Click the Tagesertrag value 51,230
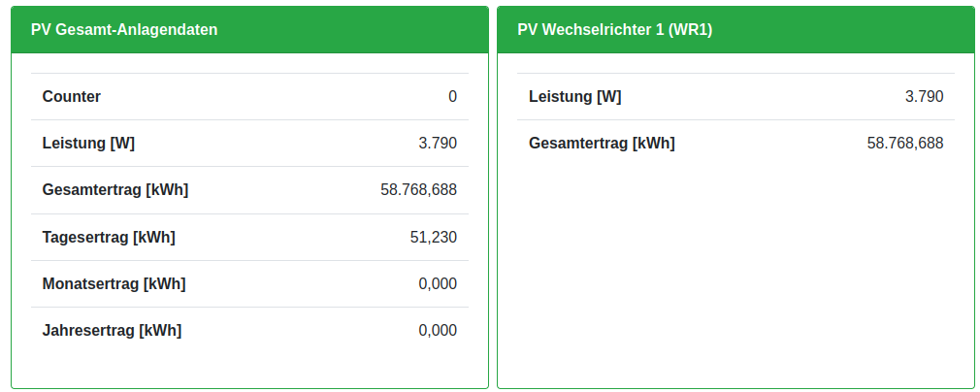The image size is (980, 392). coord(434,237)
